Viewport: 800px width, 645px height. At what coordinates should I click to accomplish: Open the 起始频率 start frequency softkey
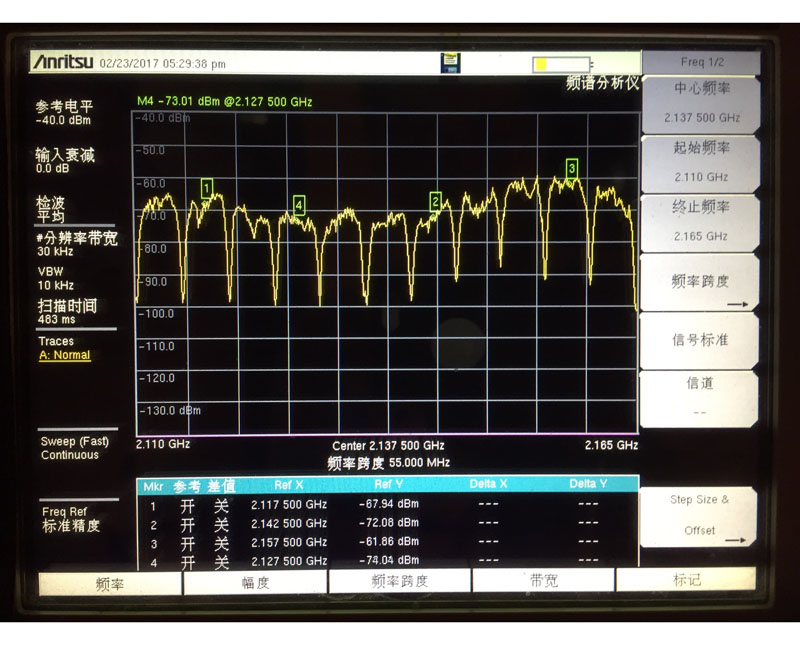pyautogui.click(x=701, y=163)
